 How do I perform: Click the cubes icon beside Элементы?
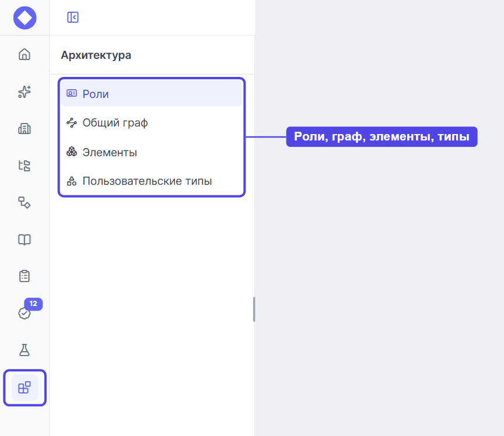[x=72, y=152]
